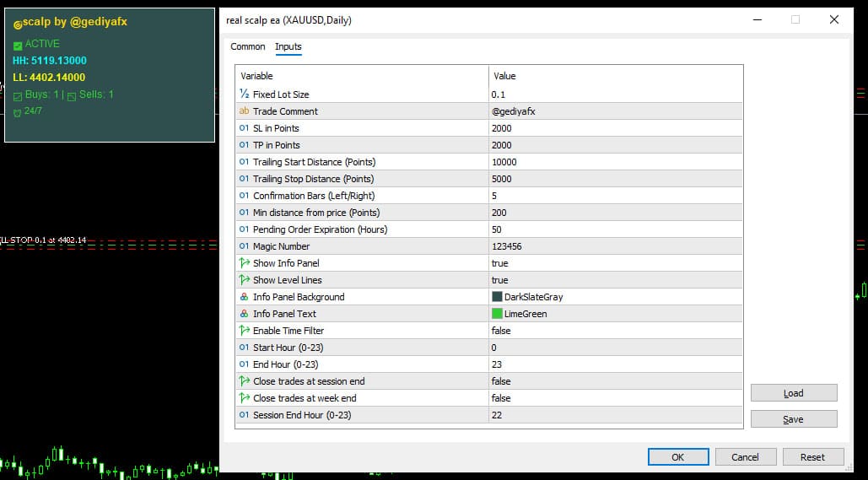Click the Show Info Panel boolean icon
Image resolution: width=868 pixels, height=480 pixels.
(x=244, y=263)
